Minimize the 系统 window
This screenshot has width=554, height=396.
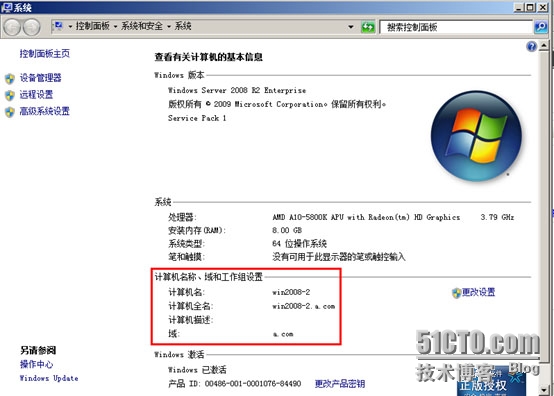519,7
